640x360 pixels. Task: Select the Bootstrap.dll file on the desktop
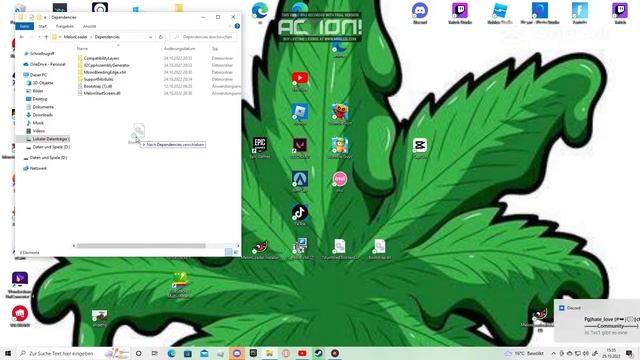tap(380, 249)
